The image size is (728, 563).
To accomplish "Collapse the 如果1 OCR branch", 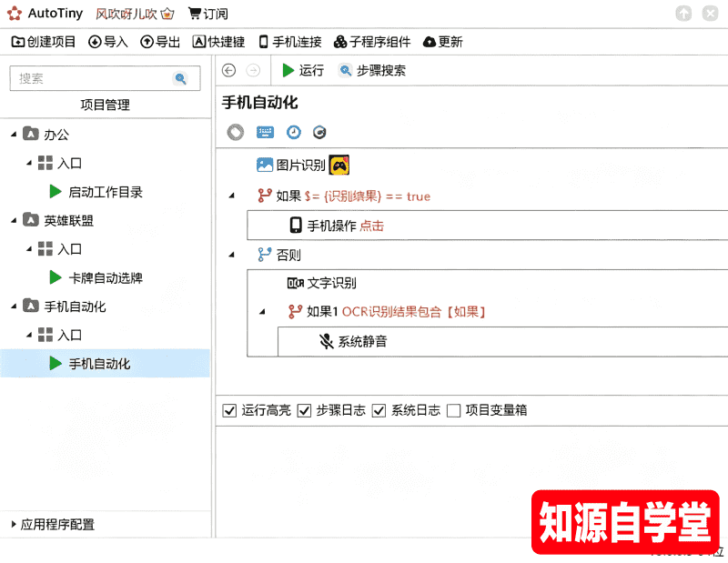I will (262, 311).
